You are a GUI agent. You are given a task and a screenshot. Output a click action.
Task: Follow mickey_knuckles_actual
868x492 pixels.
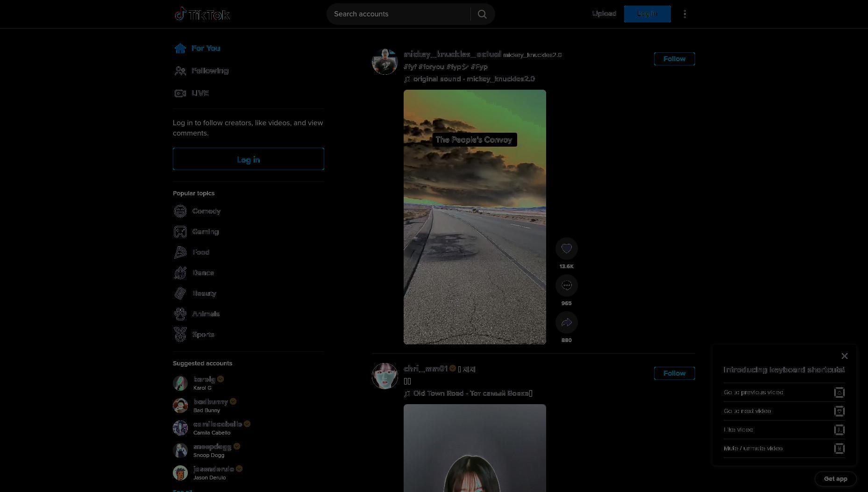point(675,59)
